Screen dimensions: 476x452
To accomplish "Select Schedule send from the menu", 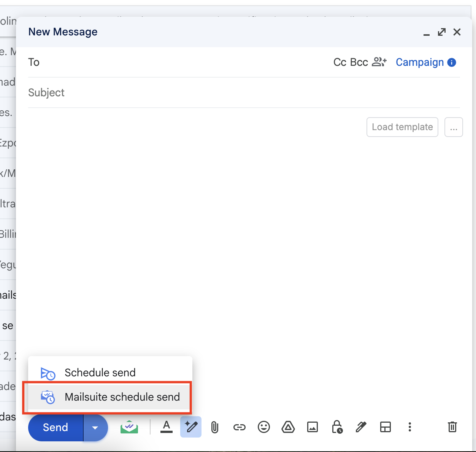I will 100,372.
